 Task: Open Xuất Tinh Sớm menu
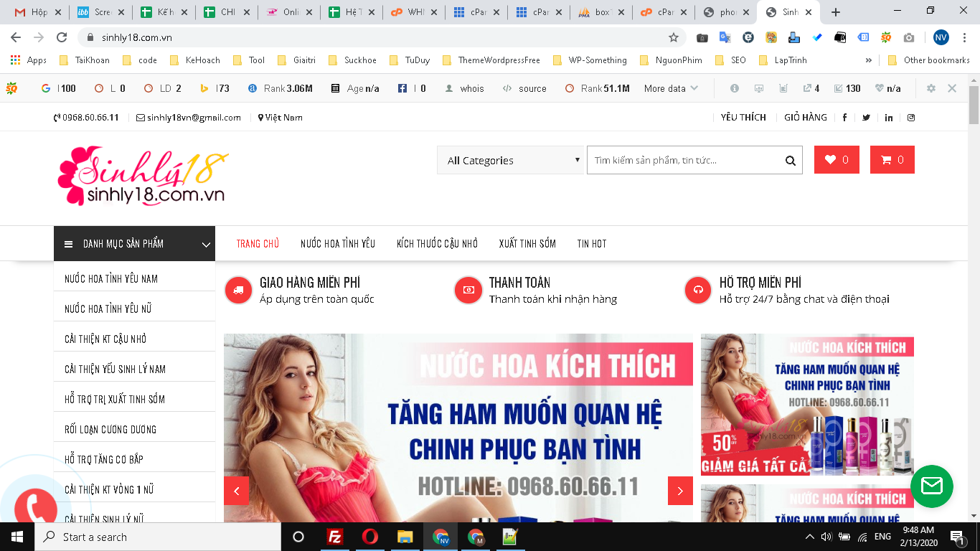pos(527,244)
